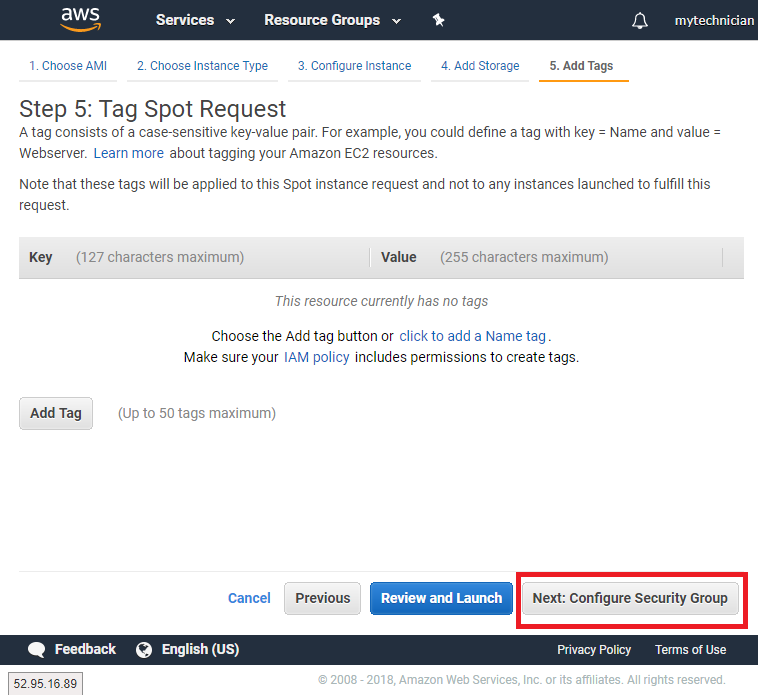Click the globe language icon
This screenshot has height=695, width=758.
click(144, 650)
